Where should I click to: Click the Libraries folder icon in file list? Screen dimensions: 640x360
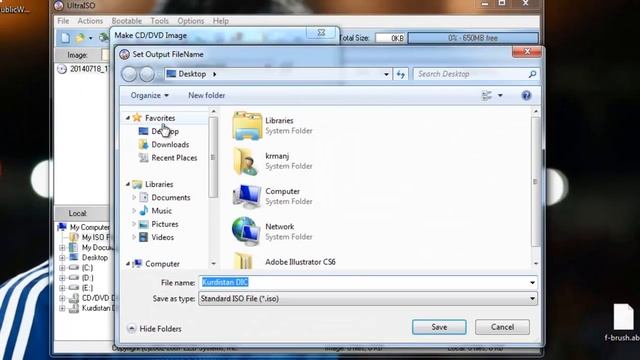tap(247, 126)
